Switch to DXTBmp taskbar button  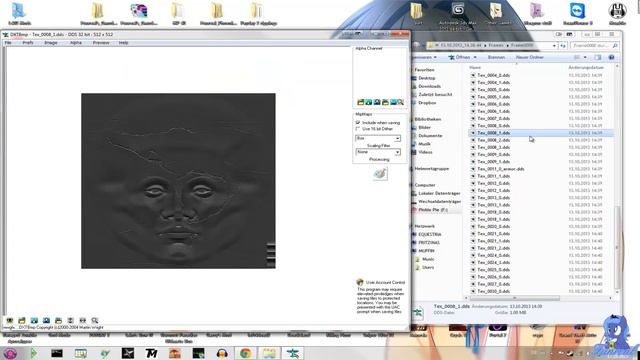click(x=292, y=353)
